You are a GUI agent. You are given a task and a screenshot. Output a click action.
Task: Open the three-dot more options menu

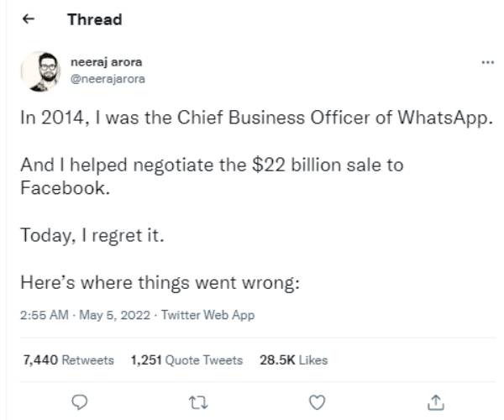tap(486, 62)
